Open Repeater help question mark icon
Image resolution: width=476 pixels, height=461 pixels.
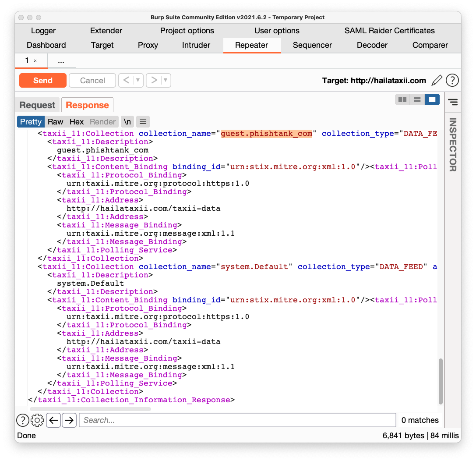tap(452, 81)
